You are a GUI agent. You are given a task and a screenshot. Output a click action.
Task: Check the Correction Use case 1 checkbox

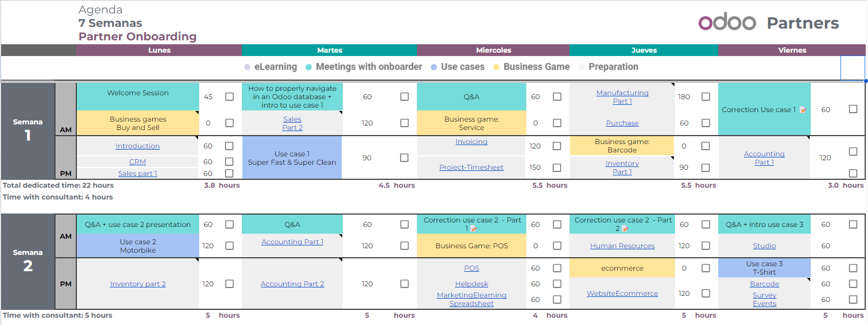pos(853,109)
